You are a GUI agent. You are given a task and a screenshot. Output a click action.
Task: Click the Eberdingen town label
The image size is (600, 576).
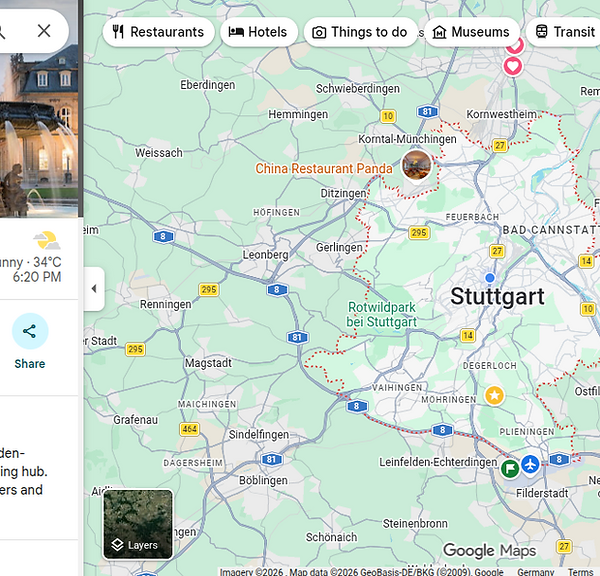click(x=208, y=85)
